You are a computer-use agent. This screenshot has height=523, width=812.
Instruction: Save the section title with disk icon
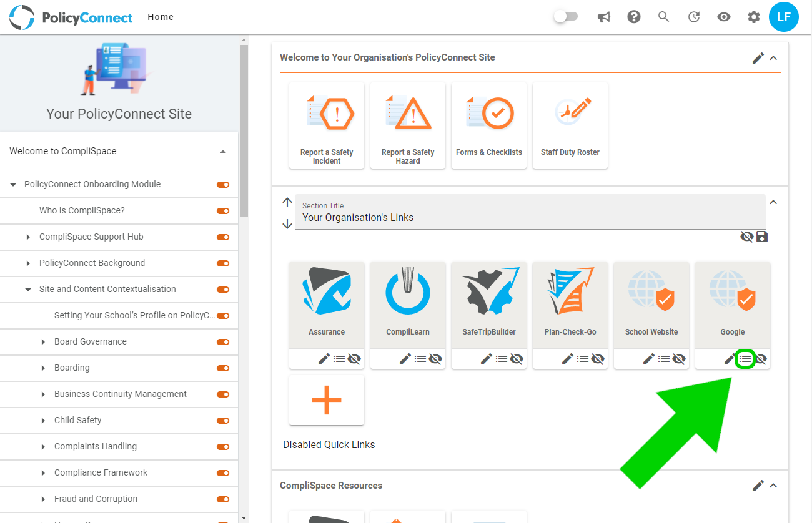(x=762, y=237)
